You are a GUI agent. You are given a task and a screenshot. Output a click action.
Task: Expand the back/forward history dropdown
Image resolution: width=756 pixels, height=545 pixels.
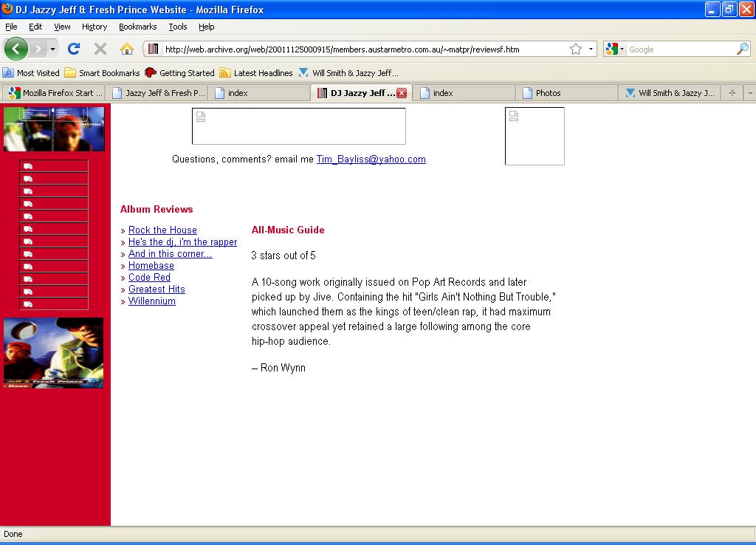52,49
